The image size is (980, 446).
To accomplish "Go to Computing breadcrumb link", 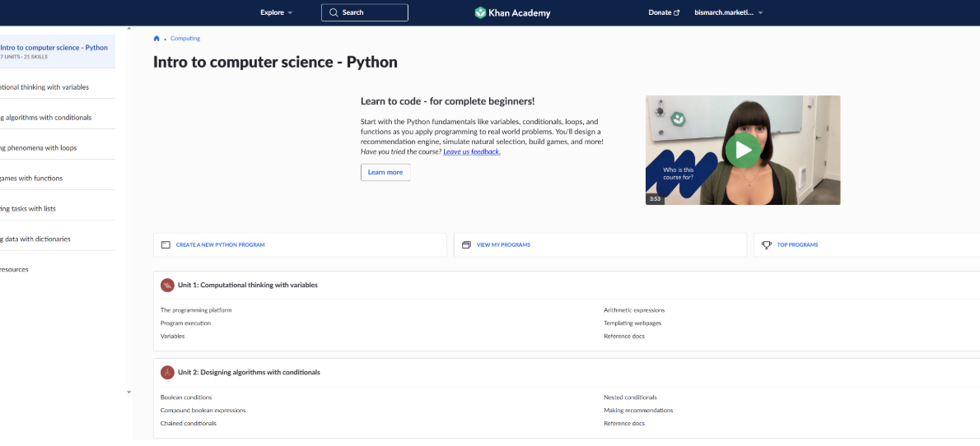I will point(185,39).
